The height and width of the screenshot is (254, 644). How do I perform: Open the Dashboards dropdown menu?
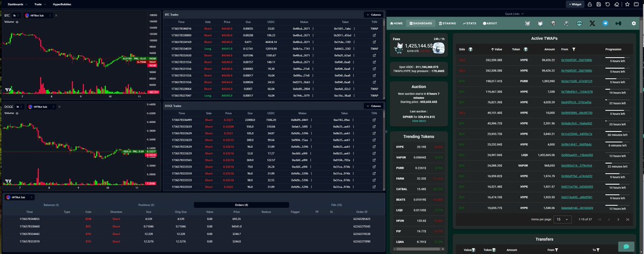click(x=17, y=4)
